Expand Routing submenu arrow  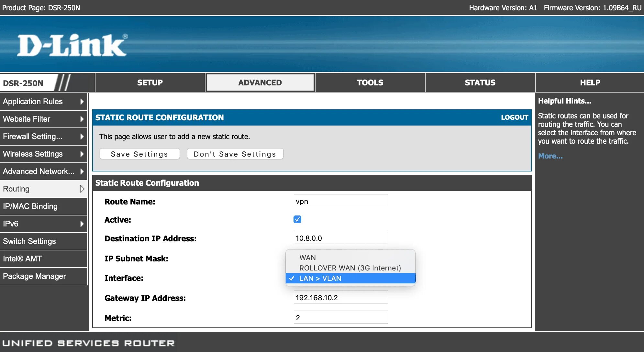(82, 189)
